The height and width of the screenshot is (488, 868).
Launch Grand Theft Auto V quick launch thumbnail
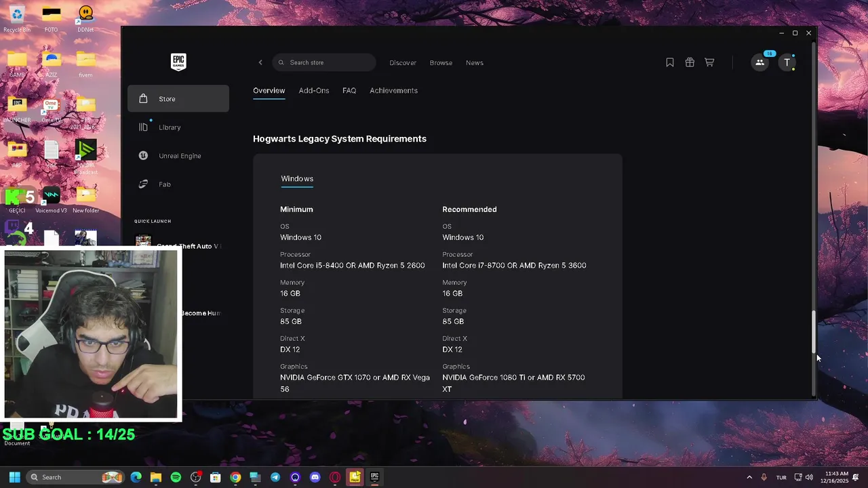(143, 242)
